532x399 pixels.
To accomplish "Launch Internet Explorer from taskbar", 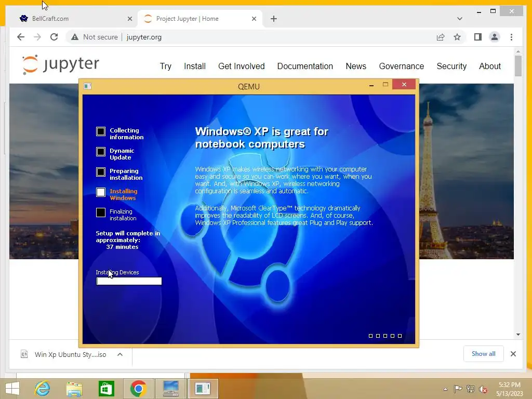I will [43, 389].
